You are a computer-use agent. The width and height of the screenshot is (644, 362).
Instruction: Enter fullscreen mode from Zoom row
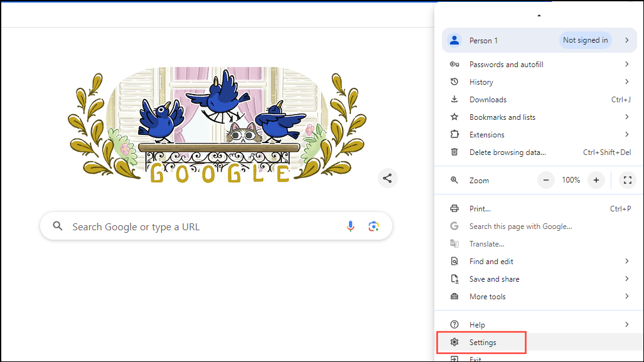click(x=626, y=180)
